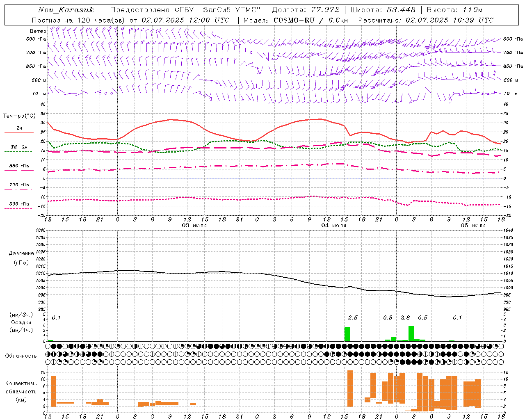The width and height of the screenshot is (525, 420).
Task: Click the Облачность cloud cover label
Action: click(x=21, y=356)
